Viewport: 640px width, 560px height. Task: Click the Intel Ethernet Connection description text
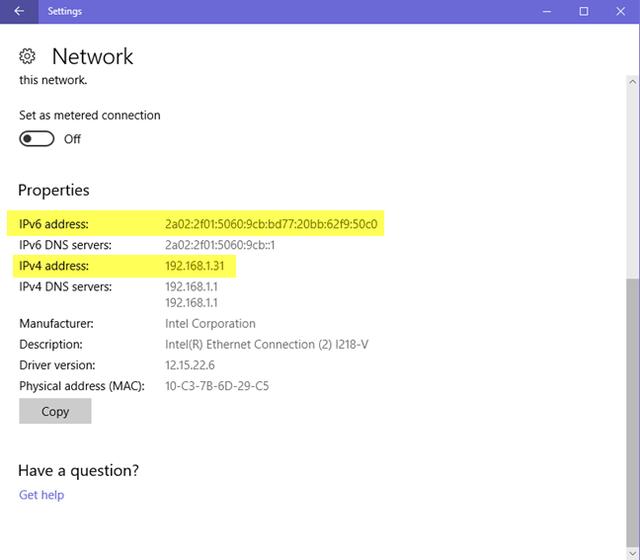click(x=267, y=345)
